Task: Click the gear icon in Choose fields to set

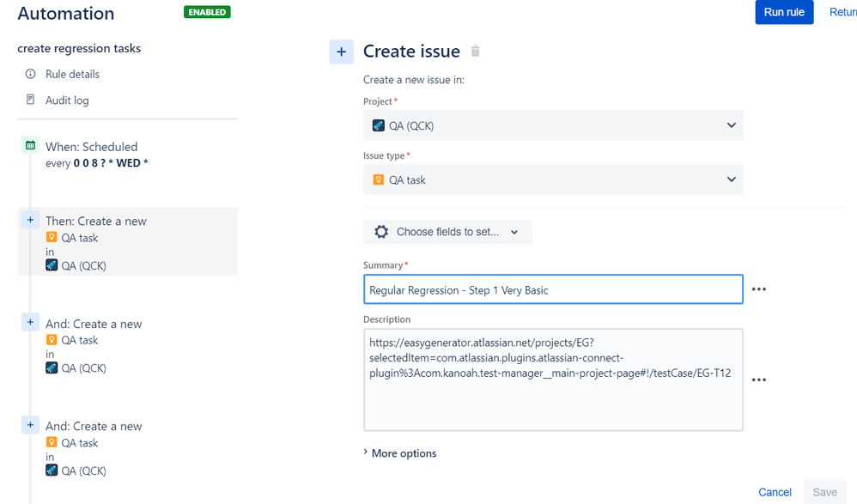Action: tap(381, 232)
